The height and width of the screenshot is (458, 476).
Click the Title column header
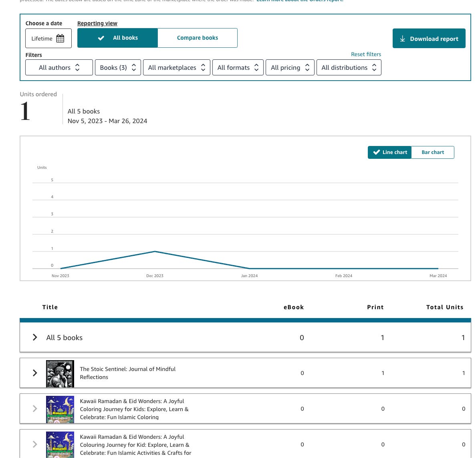pos(50,307)
